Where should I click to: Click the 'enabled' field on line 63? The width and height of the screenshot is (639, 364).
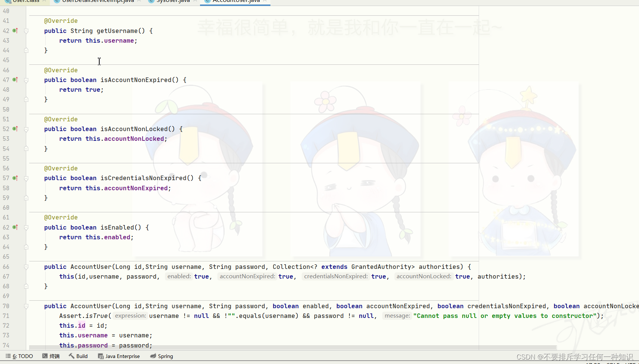(x=117, y=237)
